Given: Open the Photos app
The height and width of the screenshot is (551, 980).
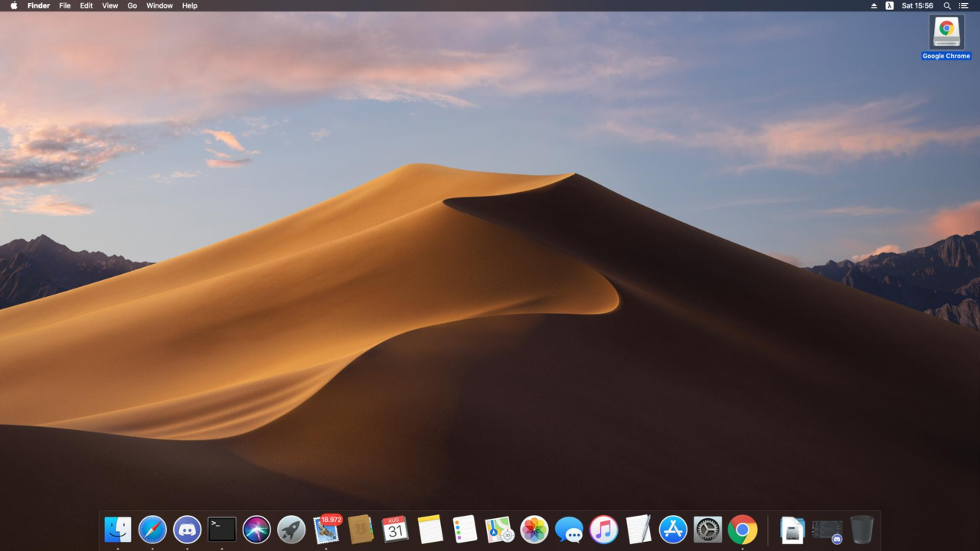Looking at the screenshot, I should coord(534,530).
